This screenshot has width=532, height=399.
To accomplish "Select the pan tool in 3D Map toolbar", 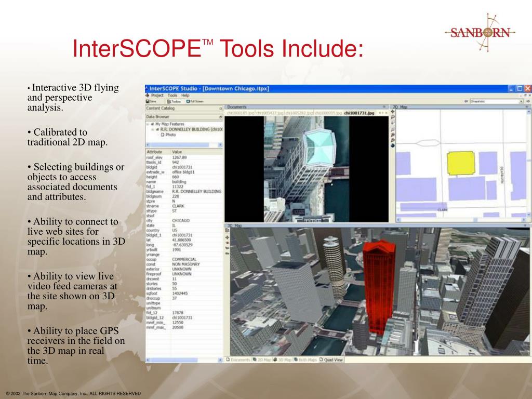I will tap(228, 237).
